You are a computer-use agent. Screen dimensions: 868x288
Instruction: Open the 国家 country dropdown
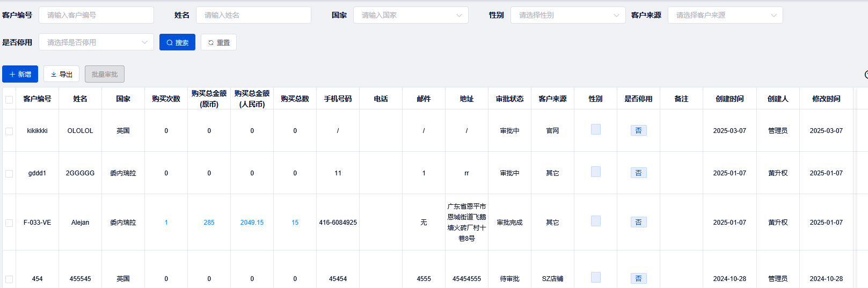pyautogui.click(x=411, y=15)
